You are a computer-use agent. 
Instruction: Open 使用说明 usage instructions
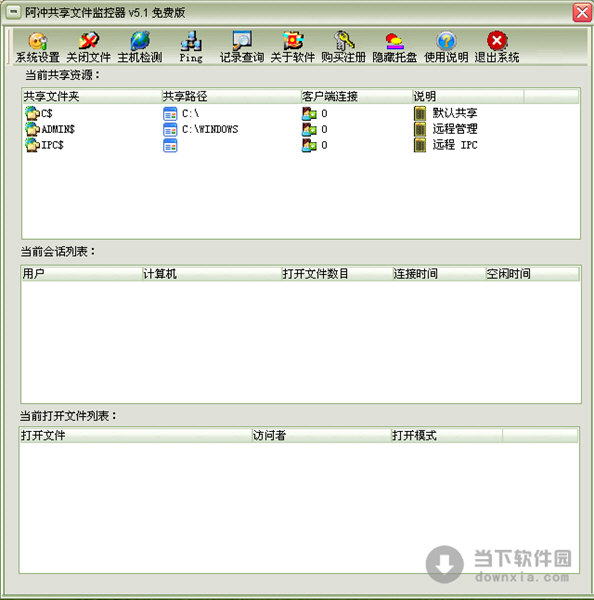click(x=446, y=47)
